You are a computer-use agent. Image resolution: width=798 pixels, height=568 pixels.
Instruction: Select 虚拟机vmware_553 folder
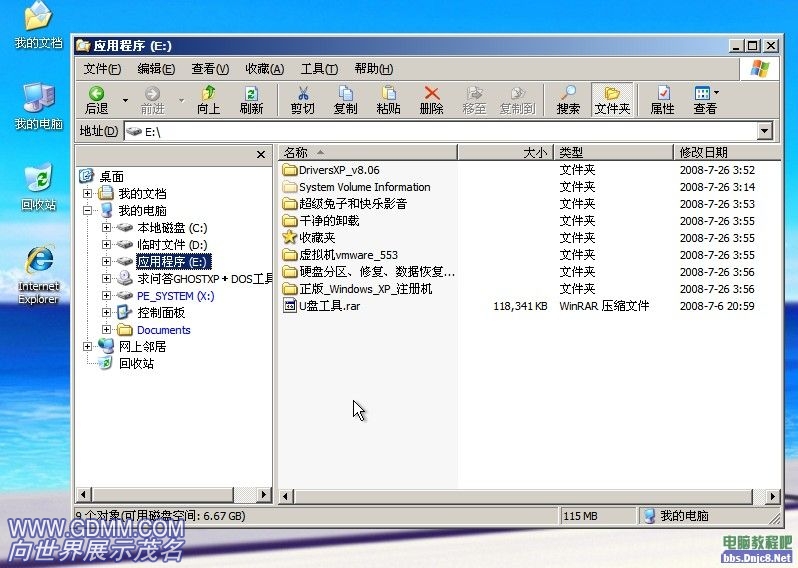tap(348, 255)
